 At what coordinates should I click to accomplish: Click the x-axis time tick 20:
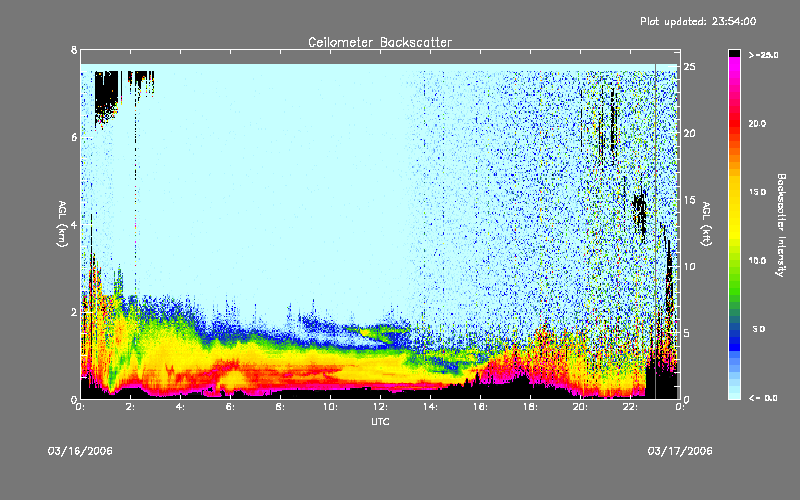click(x=580, y=407)
